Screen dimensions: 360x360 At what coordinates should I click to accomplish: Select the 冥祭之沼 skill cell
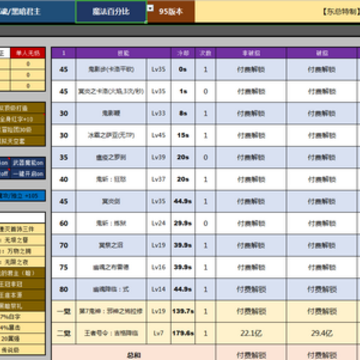click(x=111, y=245)
